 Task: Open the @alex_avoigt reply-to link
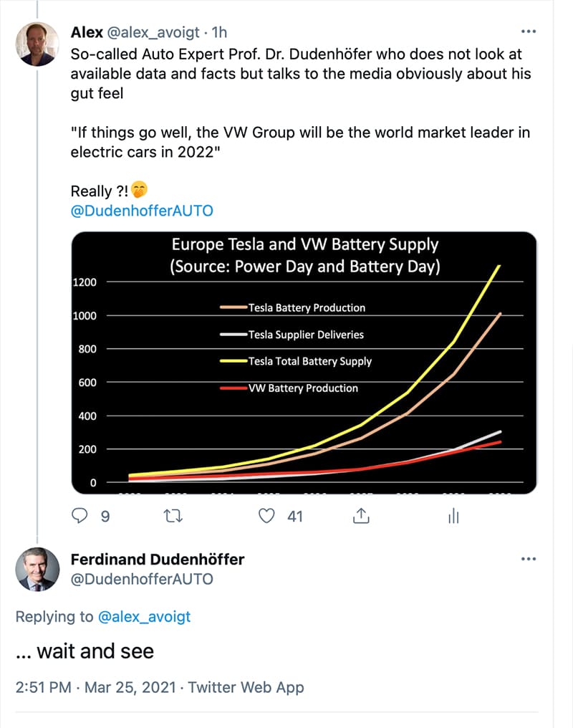pos(144,616)
